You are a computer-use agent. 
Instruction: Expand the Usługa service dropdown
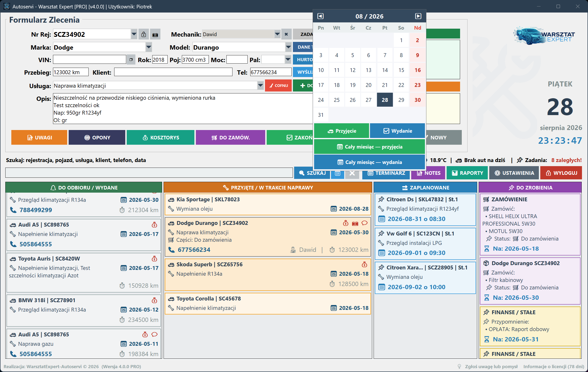pyautogui.click(x=260, y=85)
